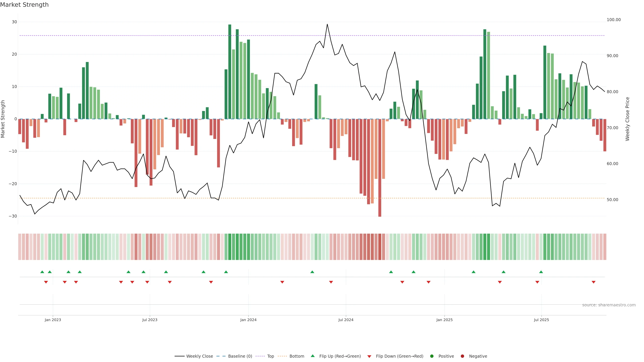
Task: Click the dark red Negative legend dot
Action: tap(462, 356)
